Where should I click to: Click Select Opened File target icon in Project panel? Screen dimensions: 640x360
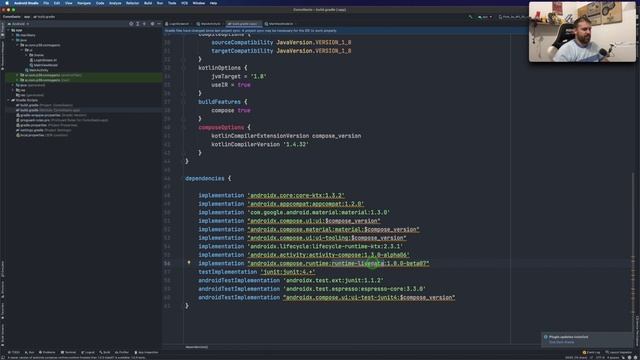[x=131, y=24]
